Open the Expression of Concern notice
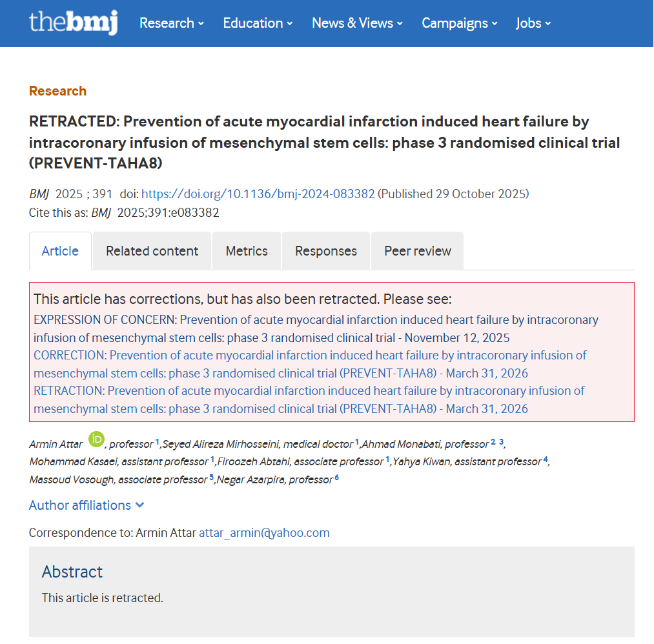Viewport: 654px width, 644px height. (316, 328)
